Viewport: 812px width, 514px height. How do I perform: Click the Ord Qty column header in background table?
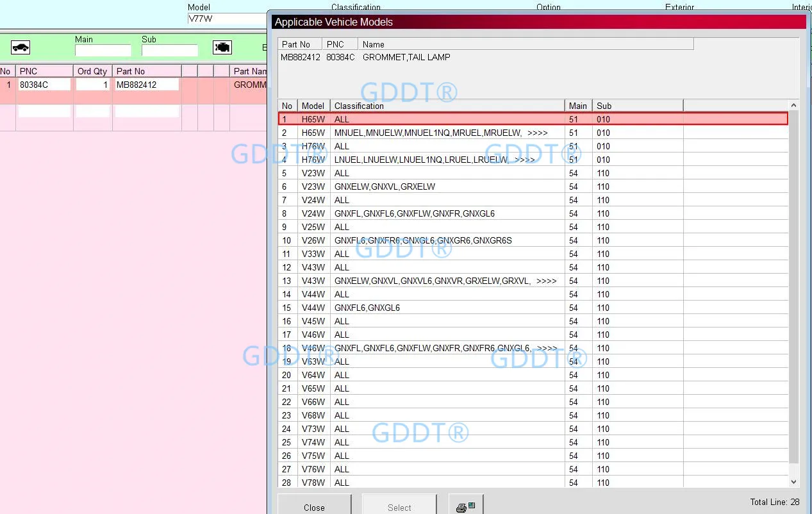coord(93,71)
